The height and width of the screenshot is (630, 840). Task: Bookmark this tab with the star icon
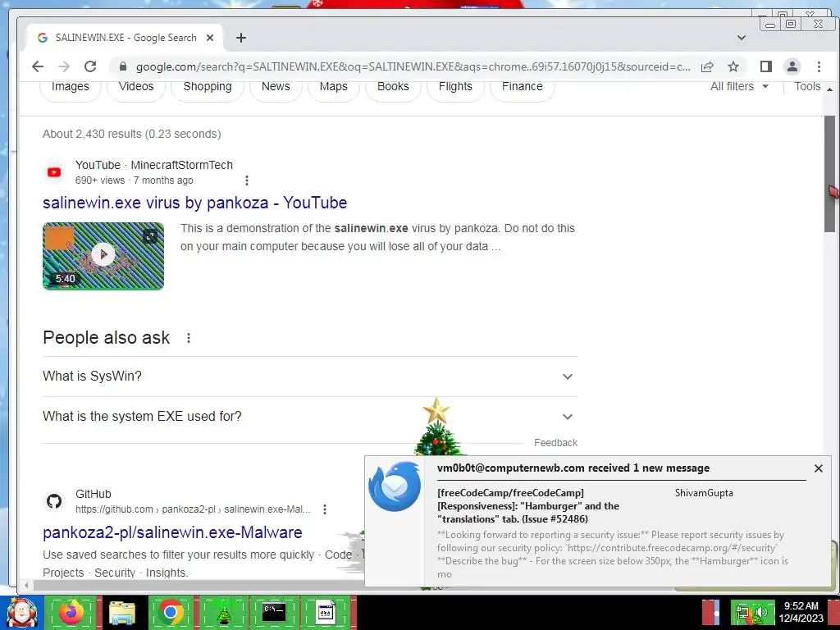[733, 66]
